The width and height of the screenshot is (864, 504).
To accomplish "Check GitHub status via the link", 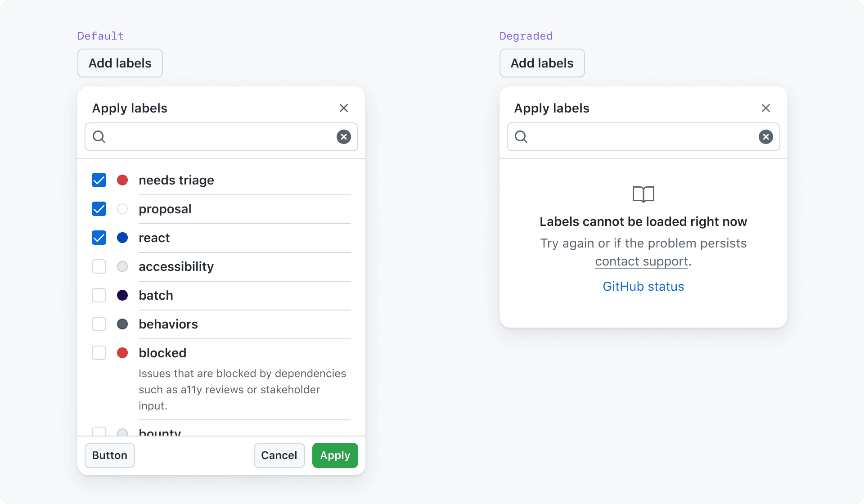I will point(643,286).
